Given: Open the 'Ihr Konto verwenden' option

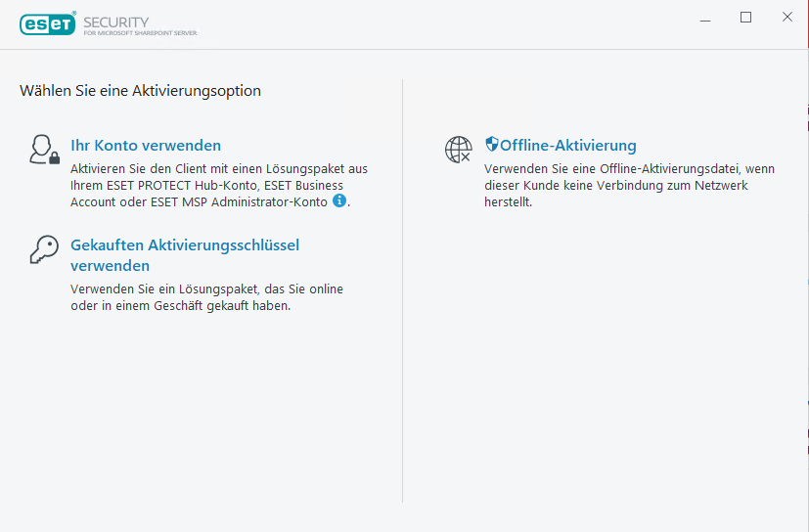Looking at the screenshot, I should pos(146,146).
